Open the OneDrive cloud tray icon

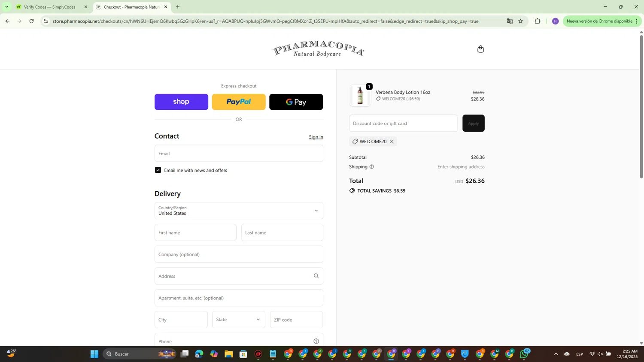[x=567, y=354]
